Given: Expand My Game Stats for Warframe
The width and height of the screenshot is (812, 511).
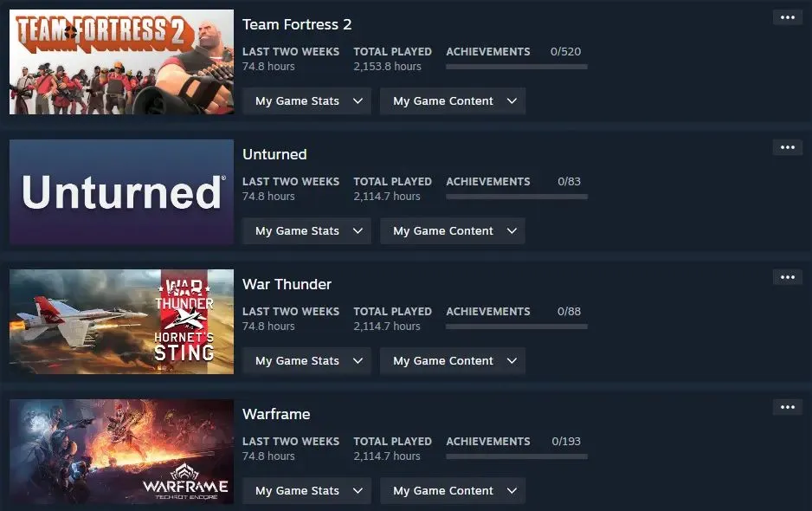Looking at the screenshot, I should tap(306, 491).
